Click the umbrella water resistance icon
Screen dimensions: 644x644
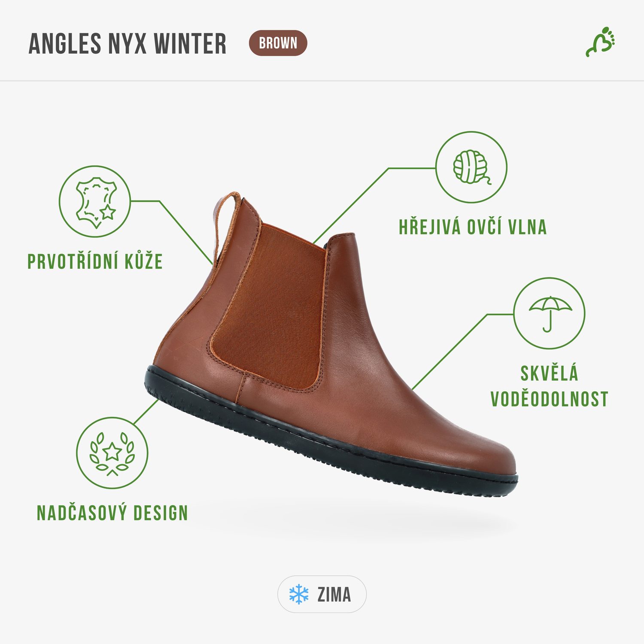[549, 313]
